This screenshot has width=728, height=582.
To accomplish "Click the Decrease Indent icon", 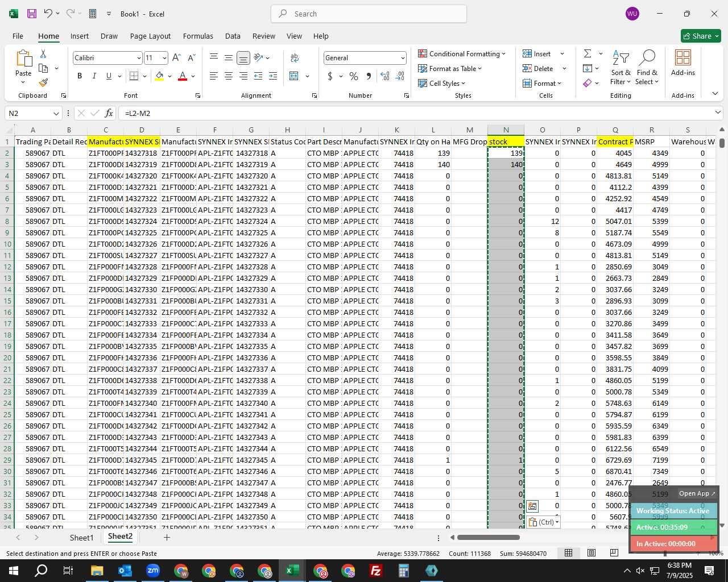I will pyautogui.click(x=258, y=76).
